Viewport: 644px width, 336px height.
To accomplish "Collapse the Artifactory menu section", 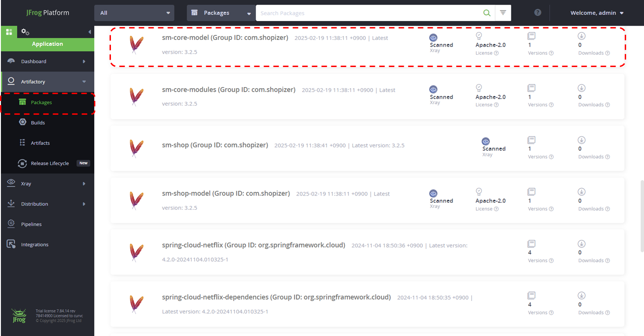I will [x=84, y=82].
